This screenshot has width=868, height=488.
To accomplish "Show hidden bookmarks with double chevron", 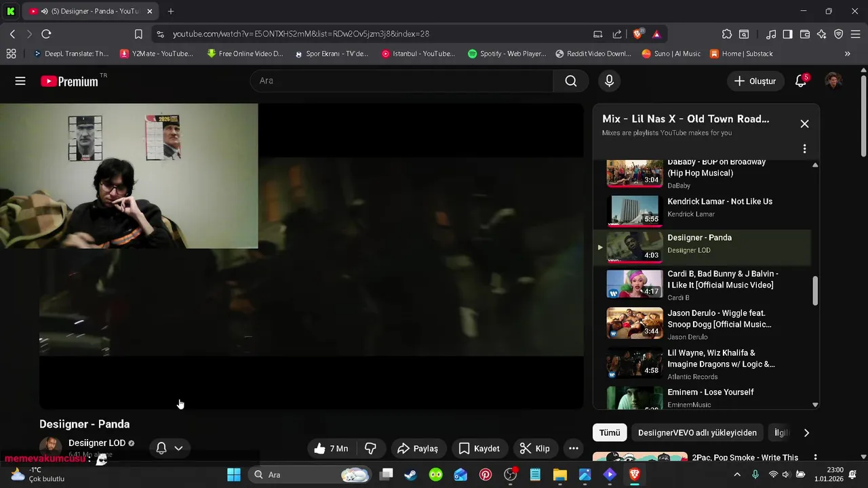I will [x=847, y=54].
